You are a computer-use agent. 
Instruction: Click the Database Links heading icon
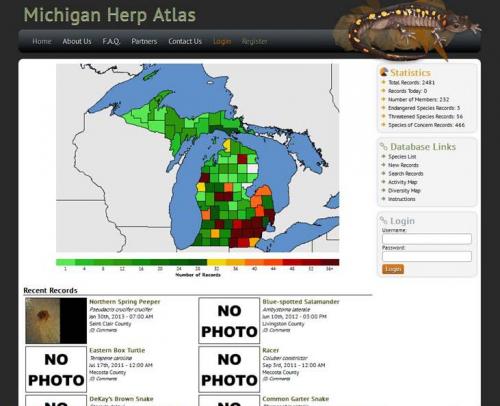(x=384, y=146)
